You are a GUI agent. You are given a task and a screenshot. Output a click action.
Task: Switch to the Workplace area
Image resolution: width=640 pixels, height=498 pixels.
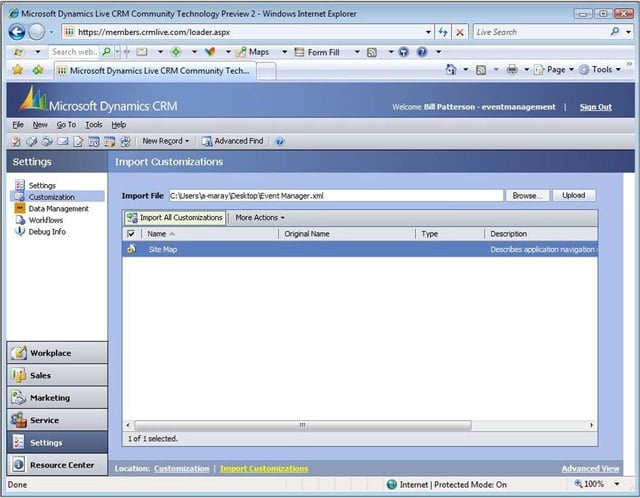(57, 353)
